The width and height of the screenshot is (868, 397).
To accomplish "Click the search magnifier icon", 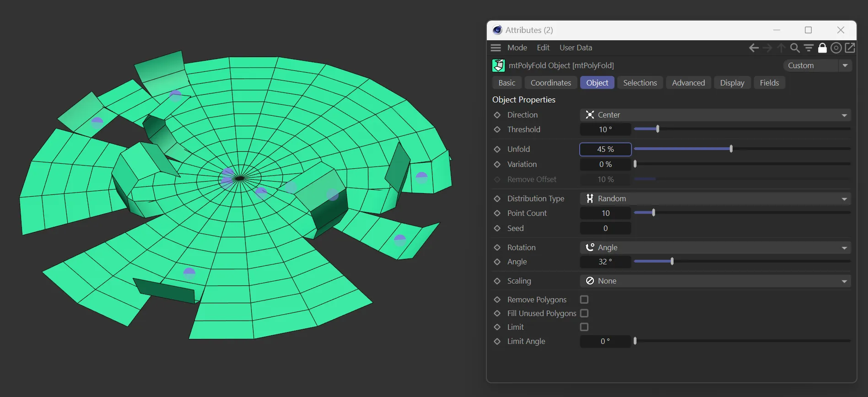I will [x=795, y=48].
